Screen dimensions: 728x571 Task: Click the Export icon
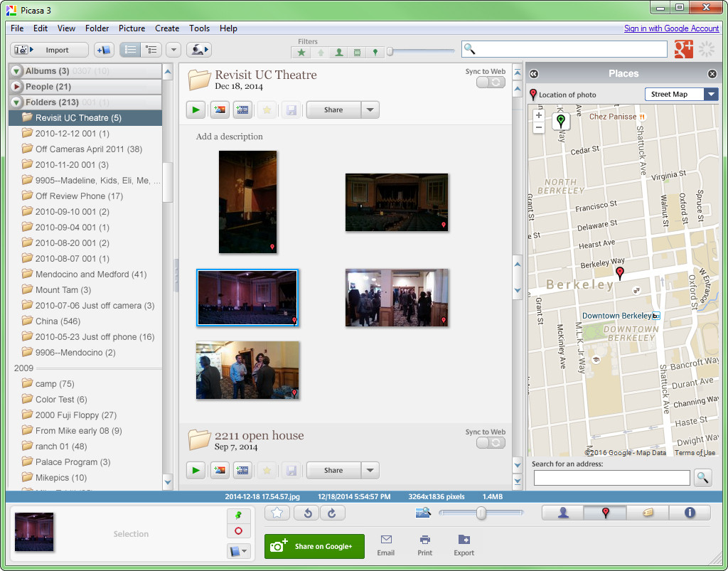point(464,545)
